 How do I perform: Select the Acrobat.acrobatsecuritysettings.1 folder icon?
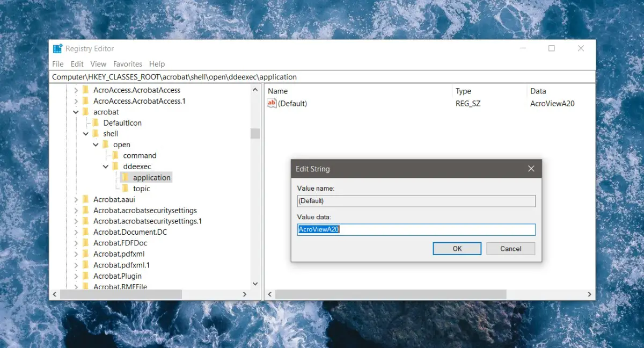click(x=85, y=221)
